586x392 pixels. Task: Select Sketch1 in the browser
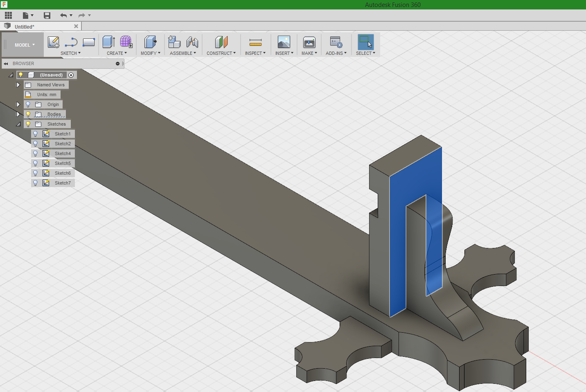tap(63, 134)
